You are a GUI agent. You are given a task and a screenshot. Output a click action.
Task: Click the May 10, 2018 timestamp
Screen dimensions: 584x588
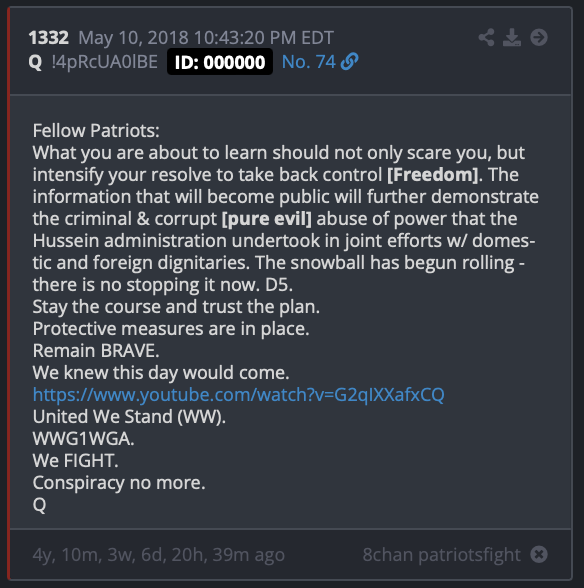point(206,38)
